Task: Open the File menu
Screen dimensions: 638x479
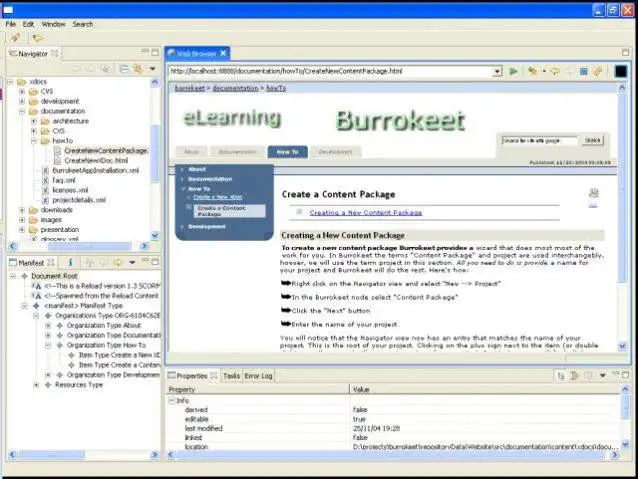Action: (x=11, y=24)
